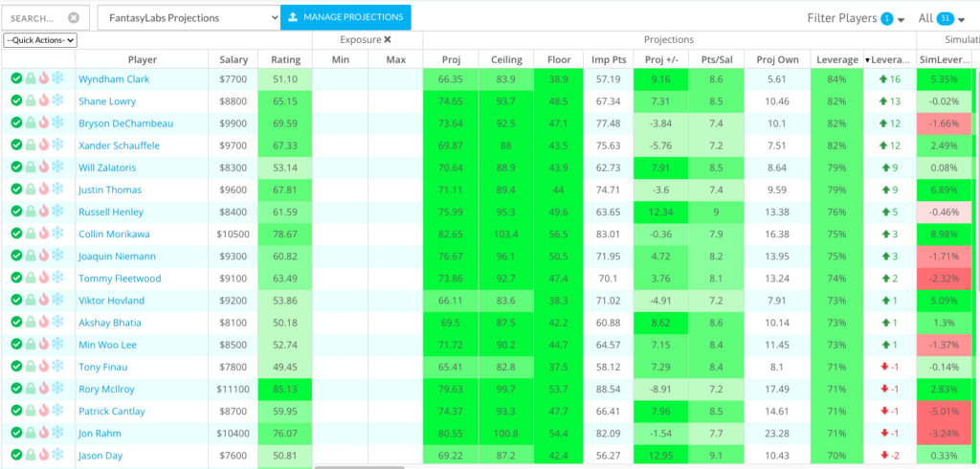Screen dimensions: 980x469
Task: Toggle the green checkmark for Jason Day
Action: 16,456
